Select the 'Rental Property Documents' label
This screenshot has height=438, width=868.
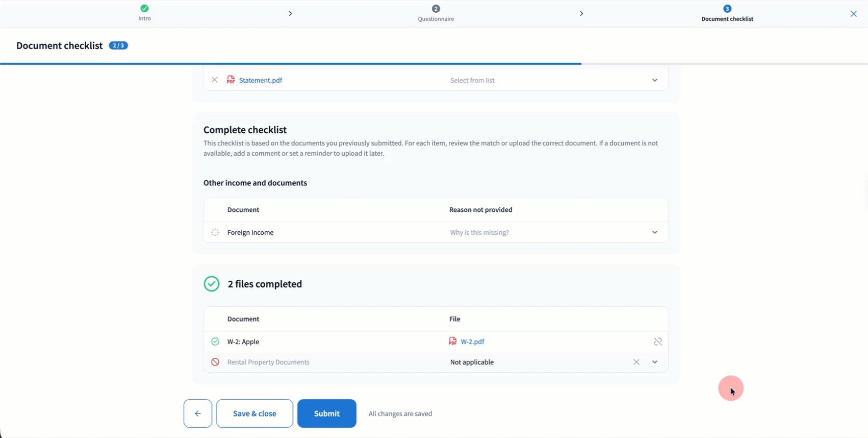pos(268,362)
